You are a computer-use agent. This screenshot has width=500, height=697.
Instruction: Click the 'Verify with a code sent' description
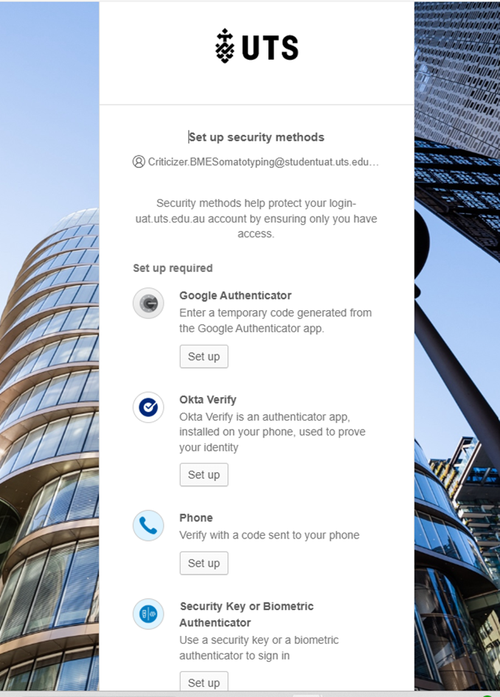(x=269, y=535)
